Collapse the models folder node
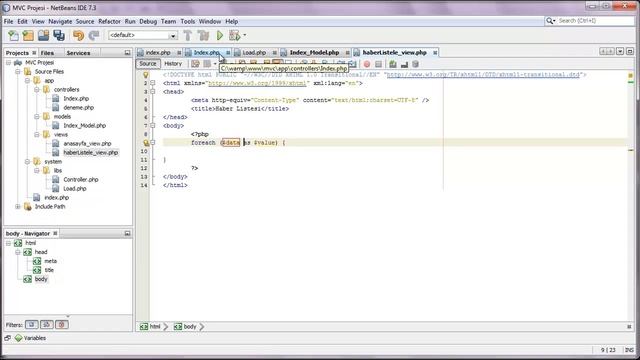The image size is (640, 360). [x=37, y=117]
